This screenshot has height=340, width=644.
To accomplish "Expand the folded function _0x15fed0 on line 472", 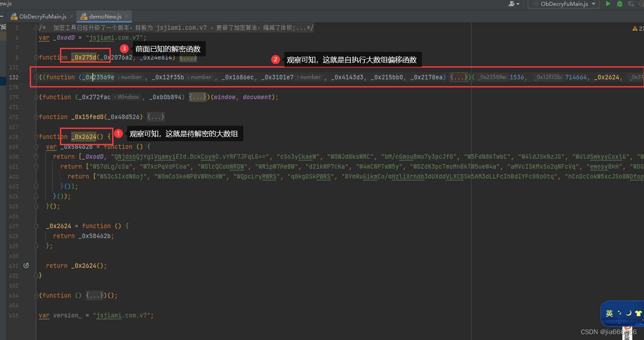I will (36, 117).
